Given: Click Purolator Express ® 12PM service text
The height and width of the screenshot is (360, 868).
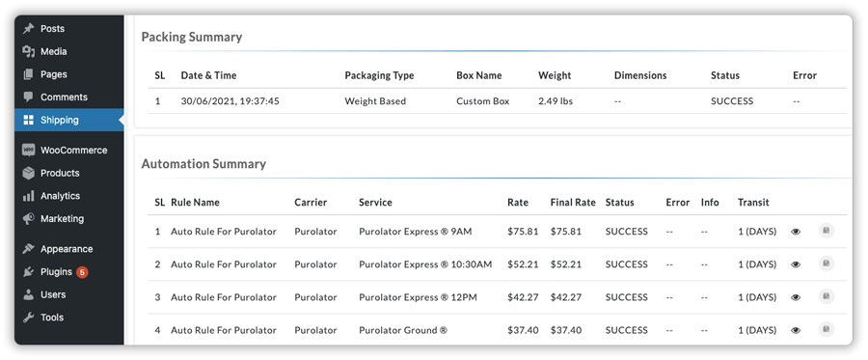Looking at the screenshot, I should click(418, 297).
